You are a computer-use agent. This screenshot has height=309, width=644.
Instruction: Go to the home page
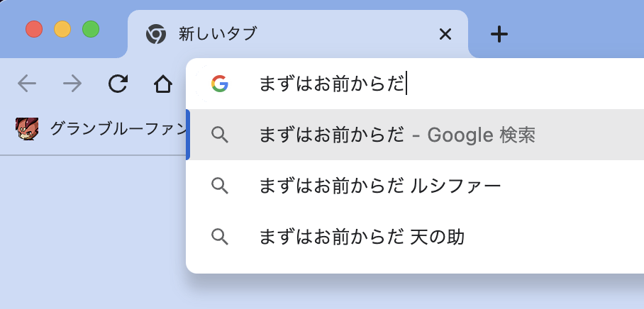click(x=163, y=84)
